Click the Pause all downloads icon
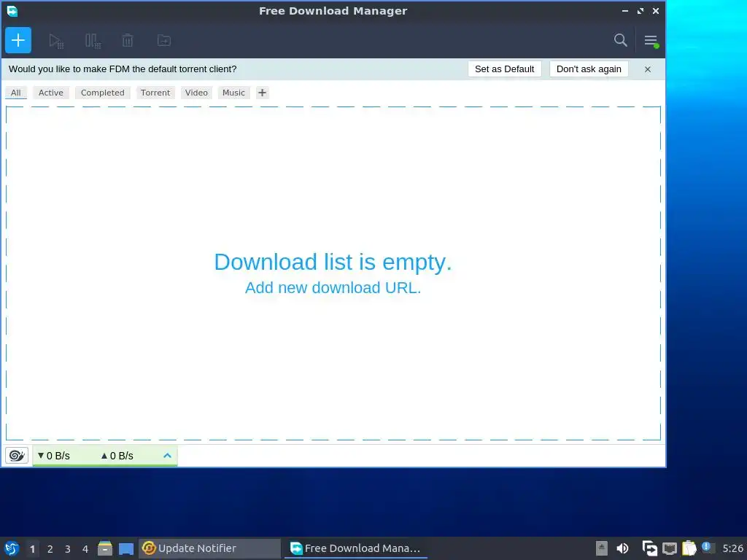 coord(93,41)
